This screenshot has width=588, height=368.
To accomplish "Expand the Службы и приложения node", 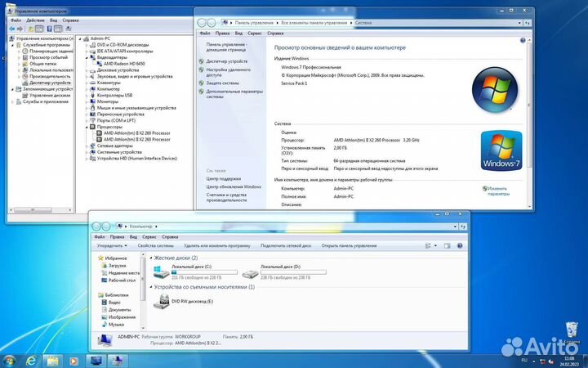I will point(12,101).
